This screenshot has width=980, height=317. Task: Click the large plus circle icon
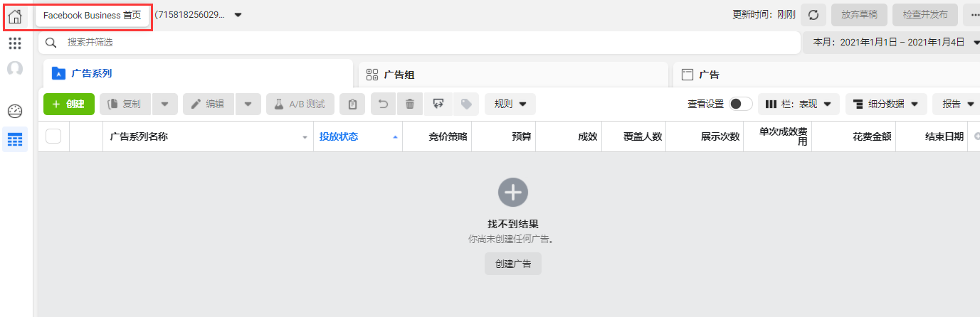click(512, 192)
